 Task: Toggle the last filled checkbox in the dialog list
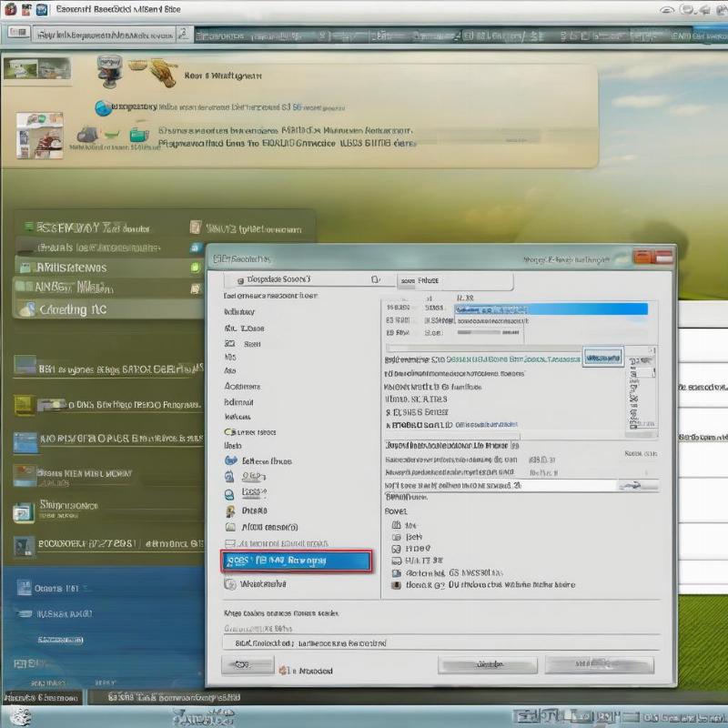[396, 585]
